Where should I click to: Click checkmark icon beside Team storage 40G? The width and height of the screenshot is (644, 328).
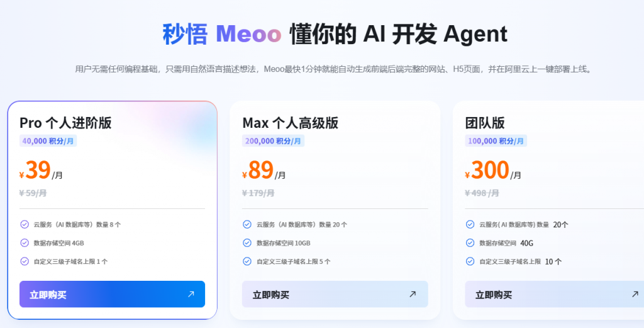(x=470, y=243)
